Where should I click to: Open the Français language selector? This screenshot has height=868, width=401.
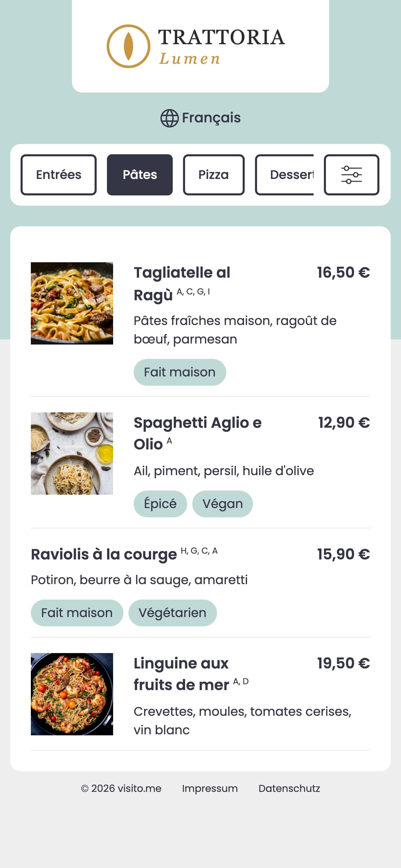pos(200,118)
